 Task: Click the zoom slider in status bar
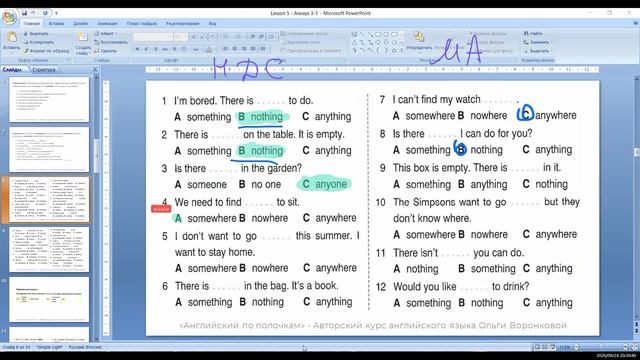[600, 347]
